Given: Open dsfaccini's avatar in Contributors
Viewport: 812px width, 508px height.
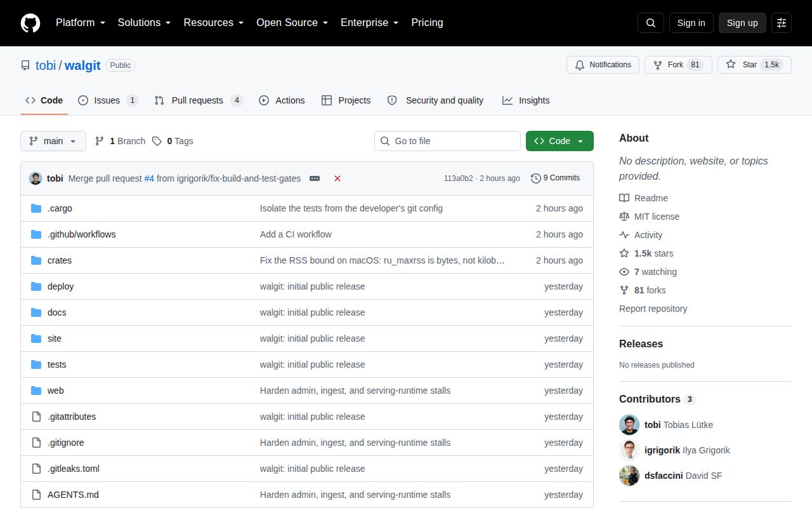Looking at the screenshot, I should click(x=629, y=476).
